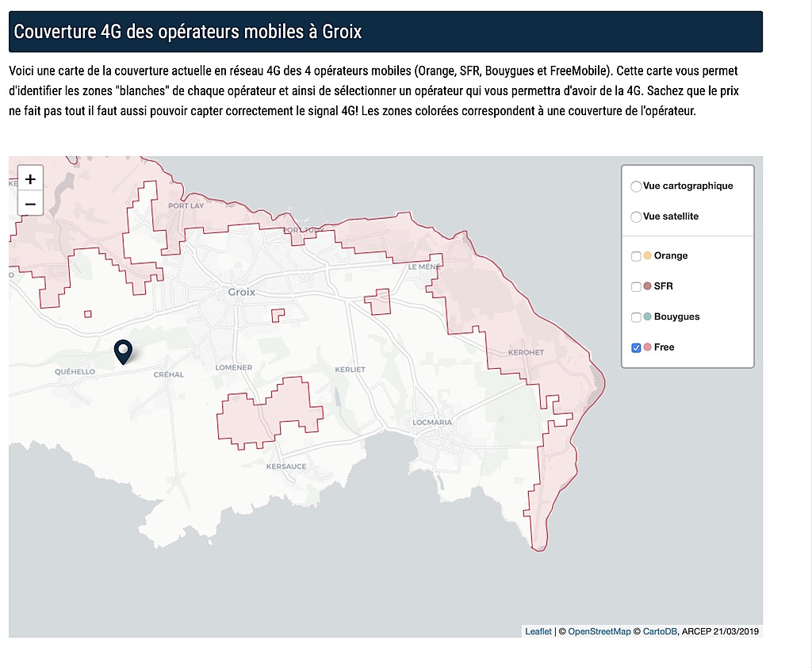This screenshot has width=812, height=671.
Task: Enable the SFR coverage checkbox
Action: tap(636, 286)
